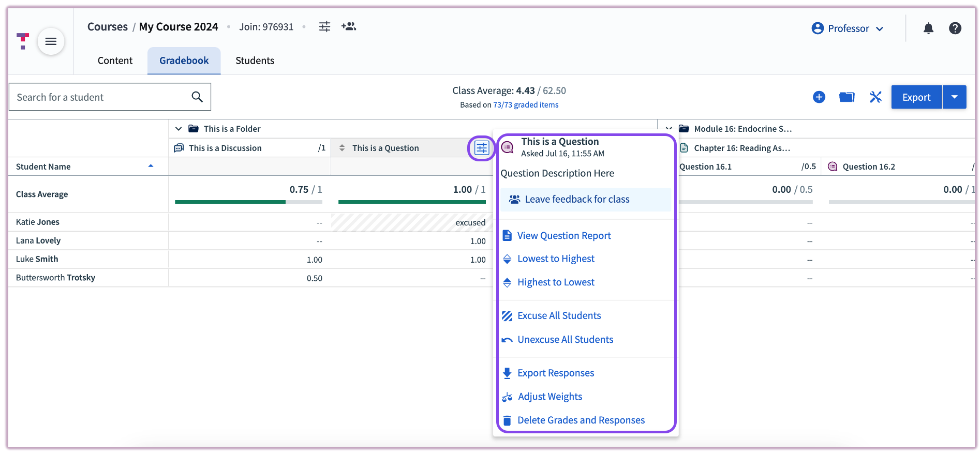
Task: Click Luke Smith's 1.00 discussion grade
Action: [x=314, y=260]
